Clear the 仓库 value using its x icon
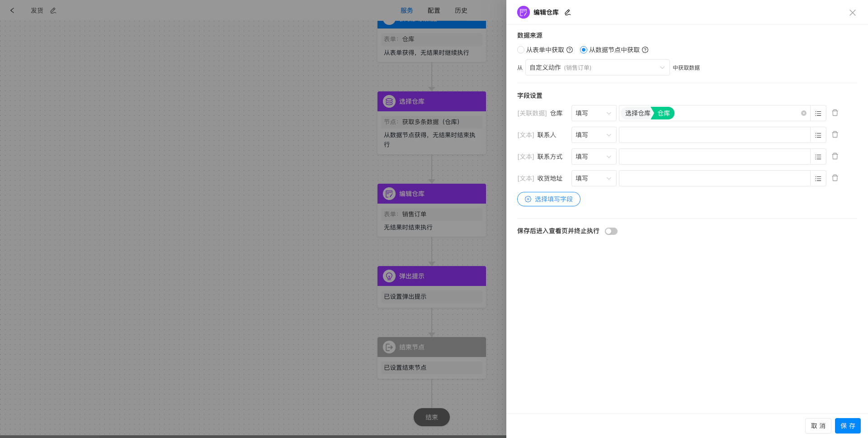The width and height of the screenshot is (868, 438). pos(804,113)
